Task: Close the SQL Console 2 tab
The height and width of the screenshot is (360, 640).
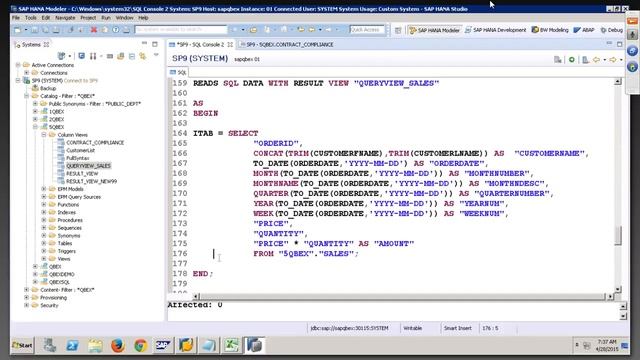Action: (x=230, y=44)
